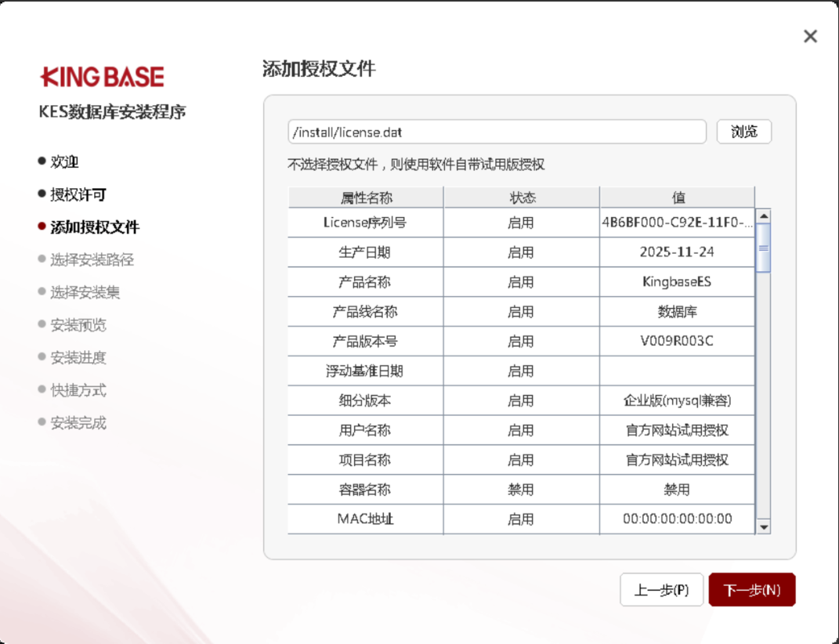The image size is (839, 644).
Task: Select the MAC地址 row name
Action: tap(365, 519)
